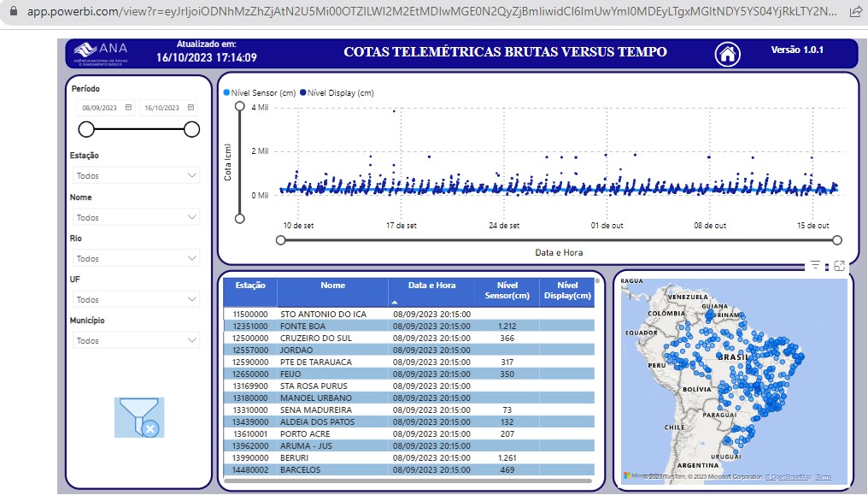Toggle the Nível Display (cm) legend series
This screenshot has width=868, height=495.
point(337,92)
